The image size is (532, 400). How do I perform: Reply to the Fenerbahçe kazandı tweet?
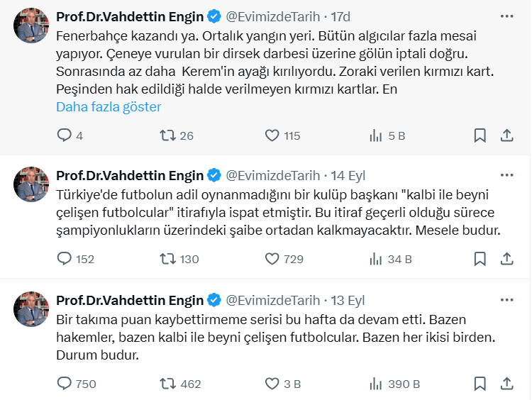click(x=64, y=135)
